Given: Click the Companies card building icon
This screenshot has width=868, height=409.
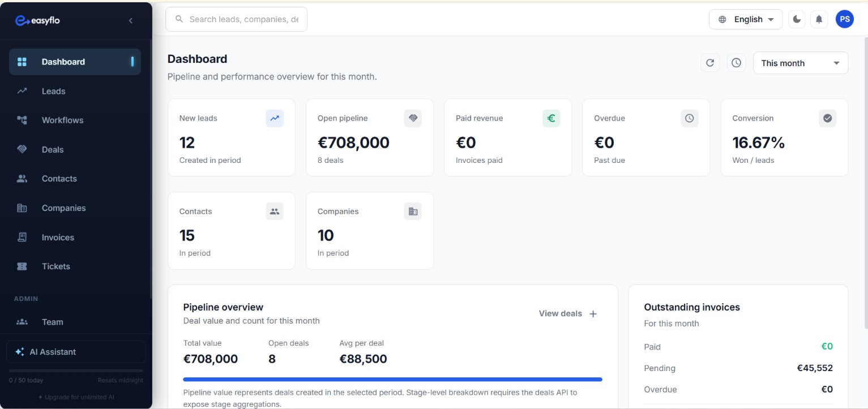Looking at the screenshot, I should coord(413,211).
